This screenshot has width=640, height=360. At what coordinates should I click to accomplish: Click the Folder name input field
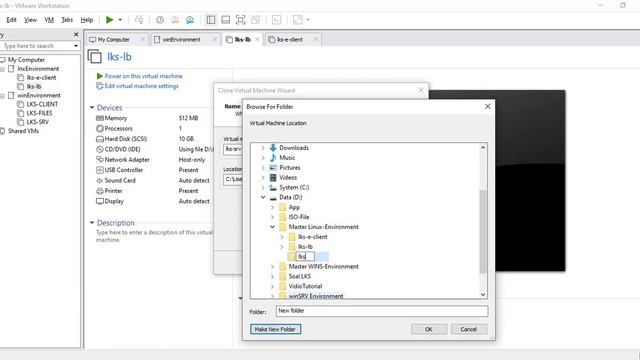(382, 311)
